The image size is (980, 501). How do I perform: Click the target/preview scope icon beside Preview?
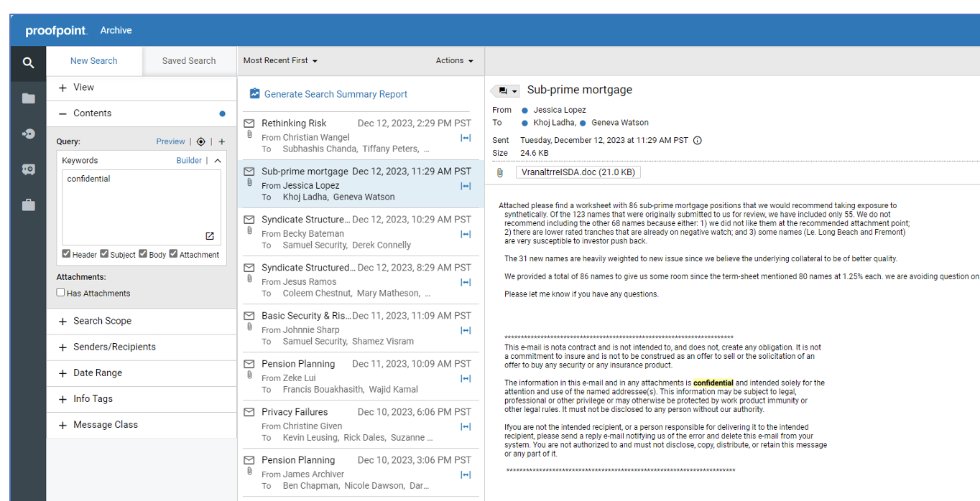200,141
